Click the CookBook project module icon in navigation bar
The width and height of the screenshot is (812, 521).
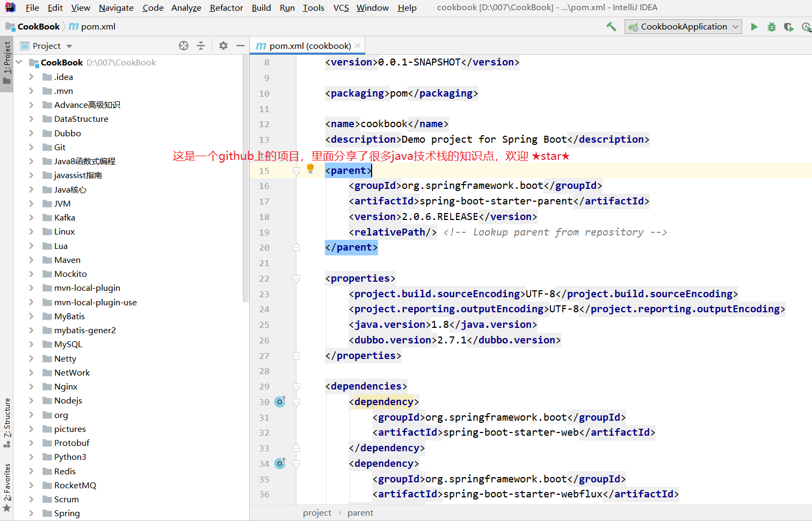pyautogui.click(x=10, y=26)
